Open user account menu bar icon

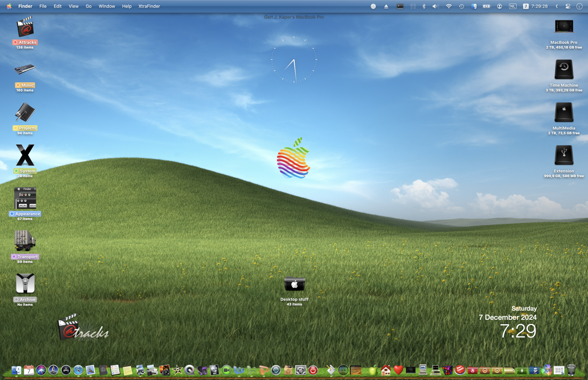(499, 6)
